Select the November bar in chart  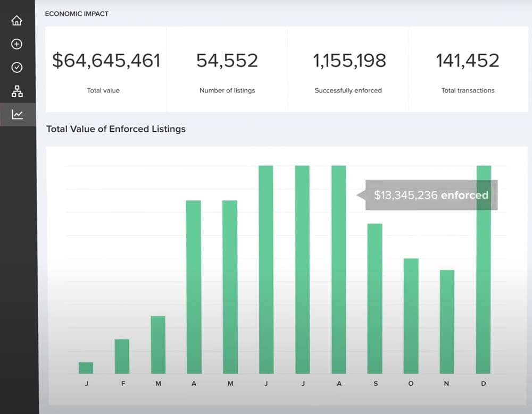click(x=447, y=322)
